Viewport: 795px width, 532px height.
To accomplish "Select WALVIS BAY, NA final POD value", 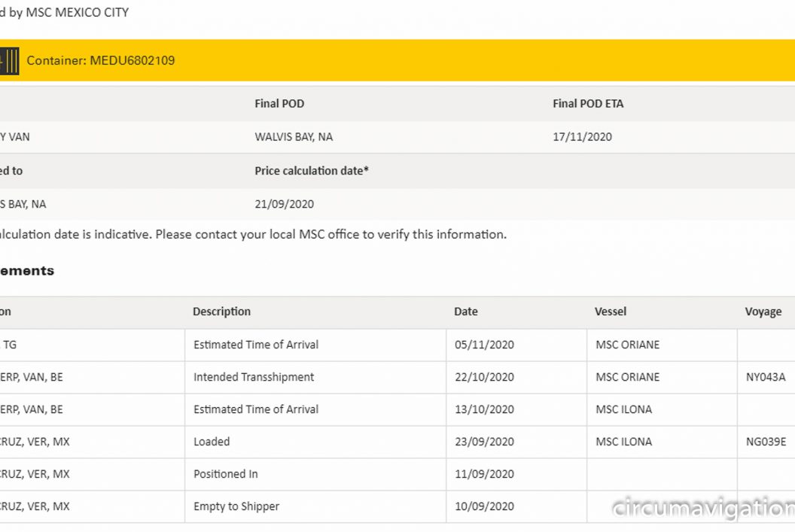I will click(x=294, y=137).
